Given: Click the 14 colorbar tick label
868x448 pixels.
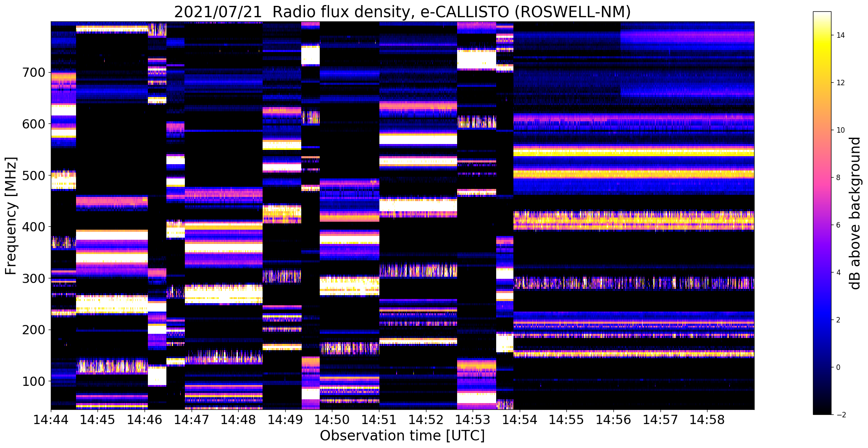Looking at the screenshot, I should click(x=841, y=35).
